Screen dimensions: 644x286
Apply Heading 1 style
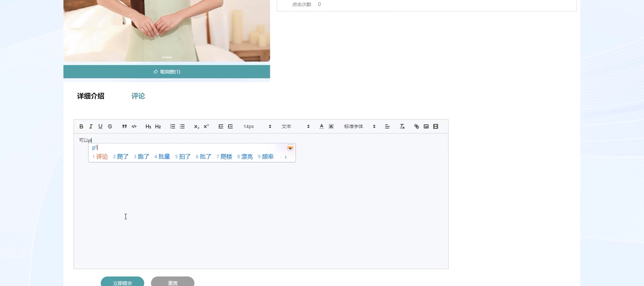(x=148, y=126)
